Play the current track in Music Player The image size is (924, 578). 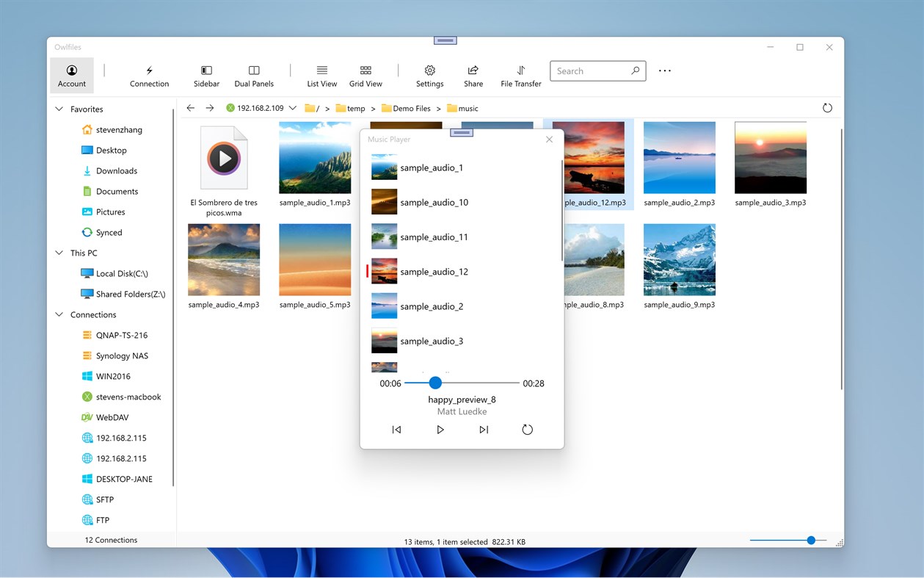440,430
